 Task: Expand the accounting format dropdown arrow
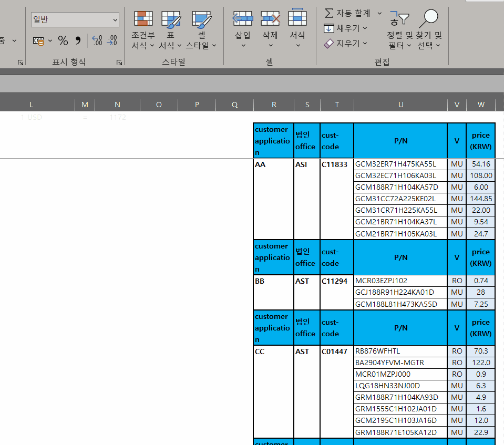pos(50,41)
